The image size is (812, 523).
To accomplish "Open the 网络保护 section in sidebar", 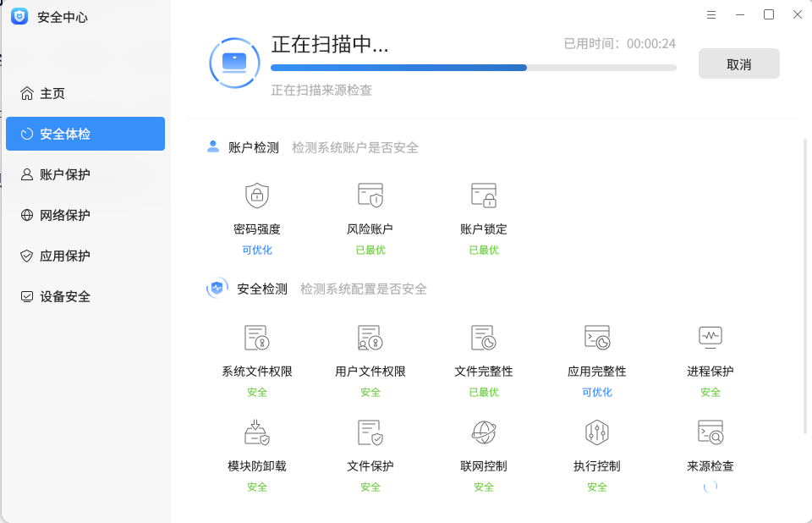I will point(85,215).
